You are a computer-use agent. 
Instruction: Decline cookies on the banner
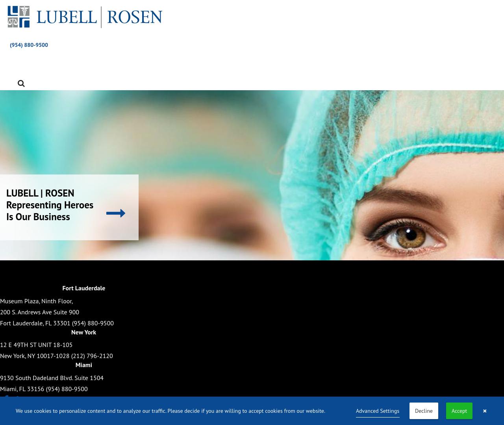point(424,411)
